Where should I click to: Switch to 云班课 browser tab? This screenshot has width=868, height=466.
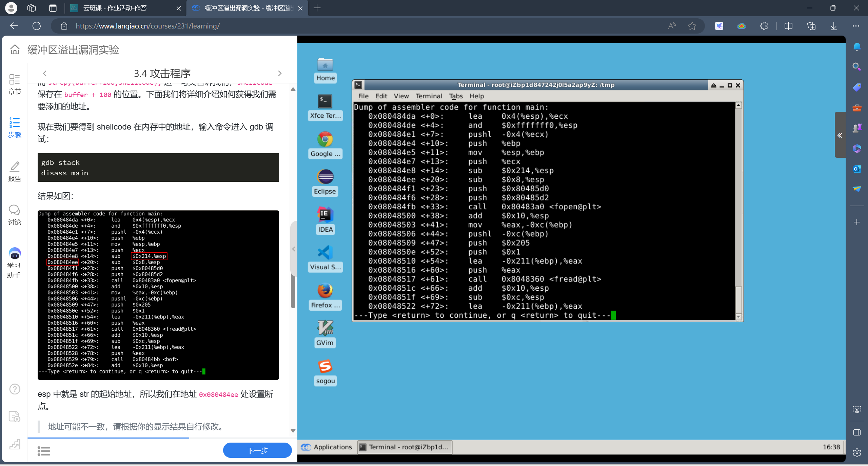coord(115,8)
